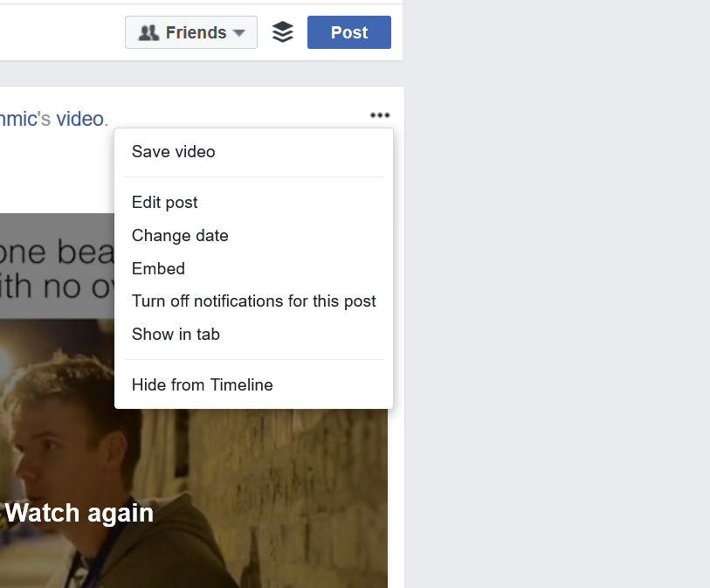The width and height of the screenshot is (710, 588).
Task: Expand the Friends audience selector arrow
Action: pyautogui.click(x=239, y=33)
